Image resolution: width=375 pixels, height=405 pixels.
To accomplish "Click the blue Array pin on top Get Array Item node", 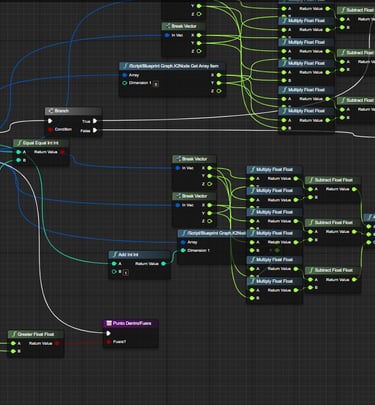I will click(125, 75).
